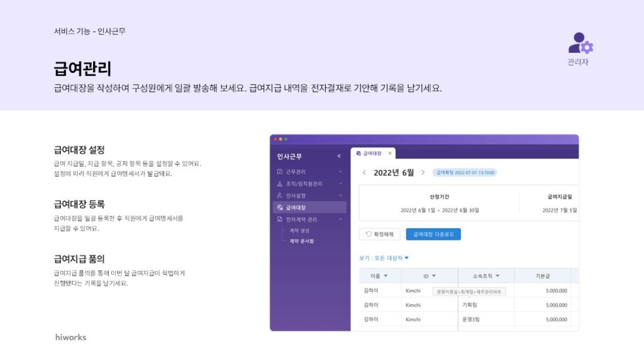Go to previous month with left arrow
This screenshot has height=362, width=644.
[x=364, y=172]
